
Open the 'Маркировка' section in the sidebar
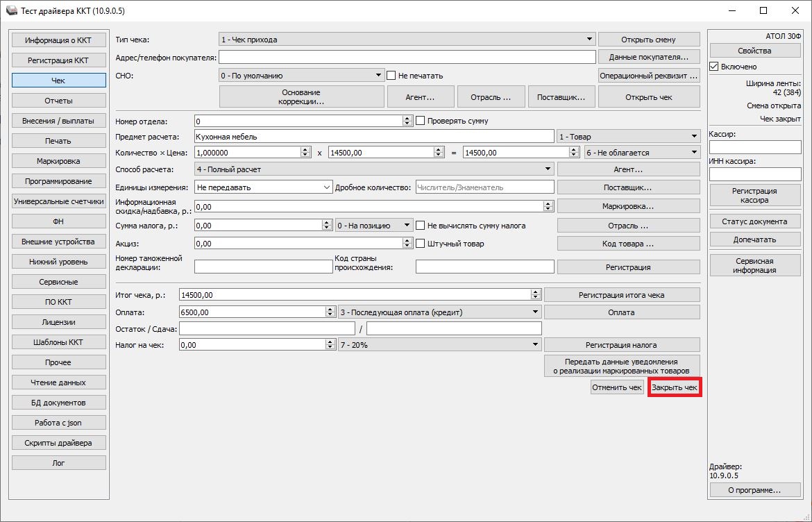coord(58,161)
